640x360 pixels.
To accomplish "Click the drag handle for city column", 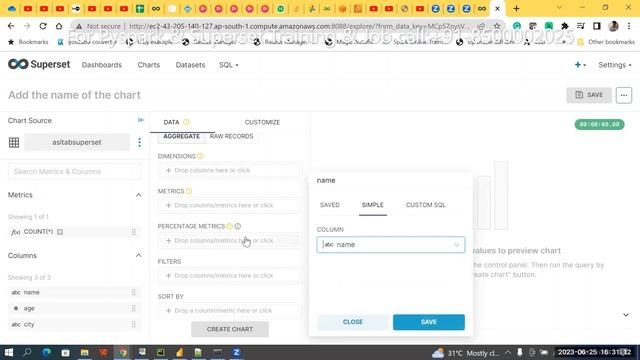I will click(x=133, y=324).
